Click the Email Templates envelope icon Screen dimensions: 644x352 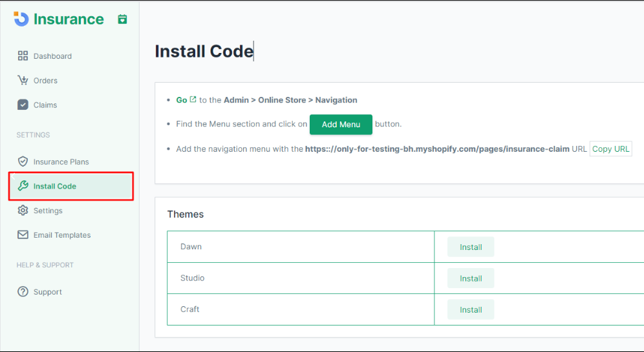[23, 235]
